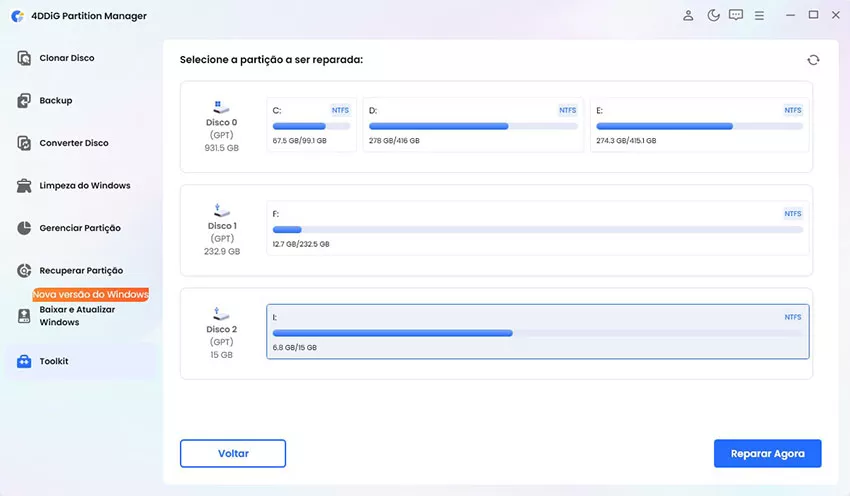Click '15 GB' size of Disco 2

(x=221, y=355)
